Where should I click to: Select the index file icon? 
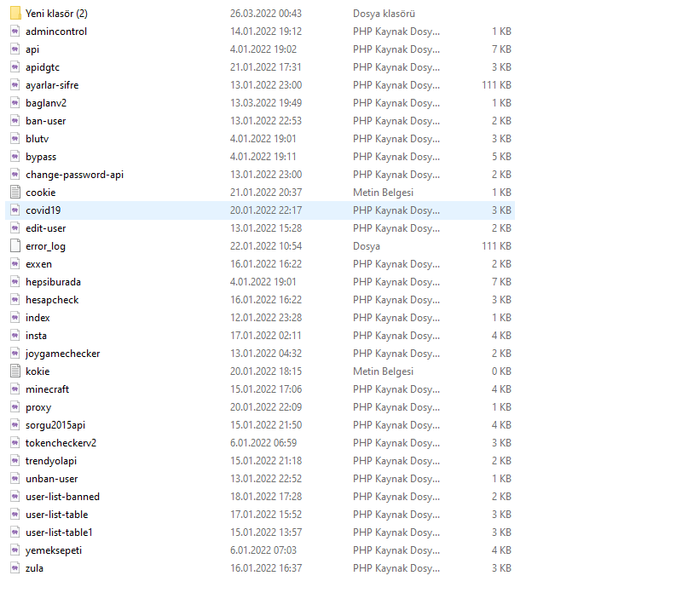(x=15, y=318)
